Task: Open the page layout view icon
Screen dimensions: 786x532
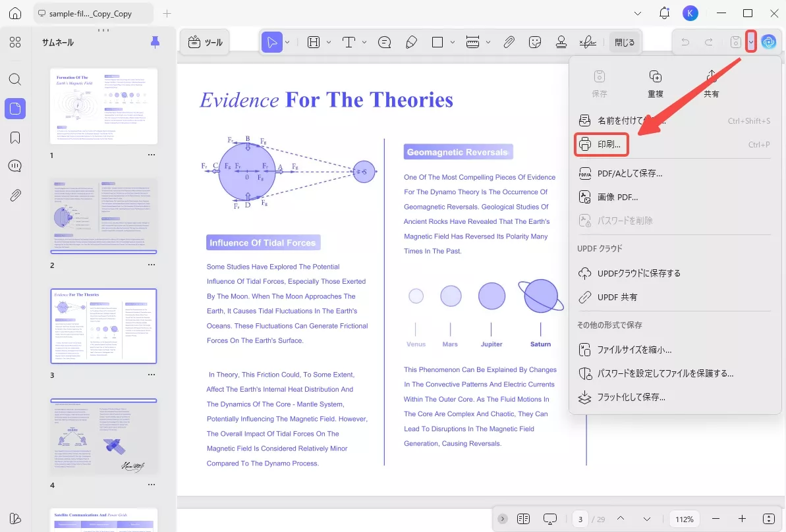Action: click(523, 518)
